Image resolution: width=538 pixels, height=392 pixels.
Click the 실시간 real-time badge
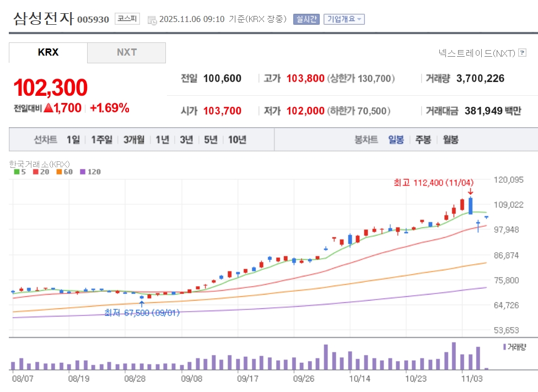pyautogui.click(x=306, y=19)
